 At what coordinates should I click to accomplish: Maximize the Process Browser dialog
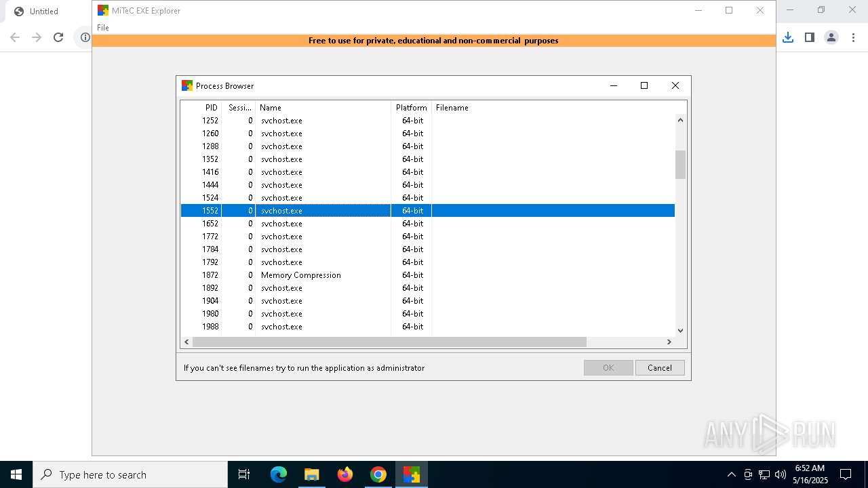(644, 85)
